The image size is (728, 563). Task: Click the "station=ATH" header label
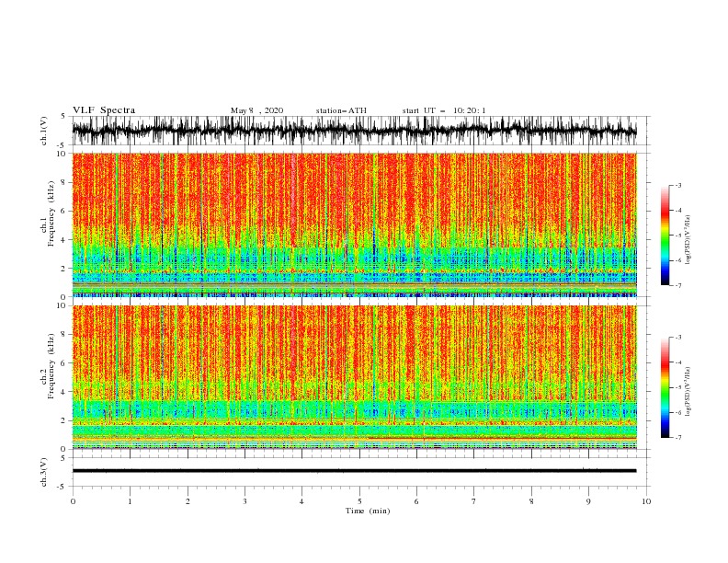tap(341, 110)
